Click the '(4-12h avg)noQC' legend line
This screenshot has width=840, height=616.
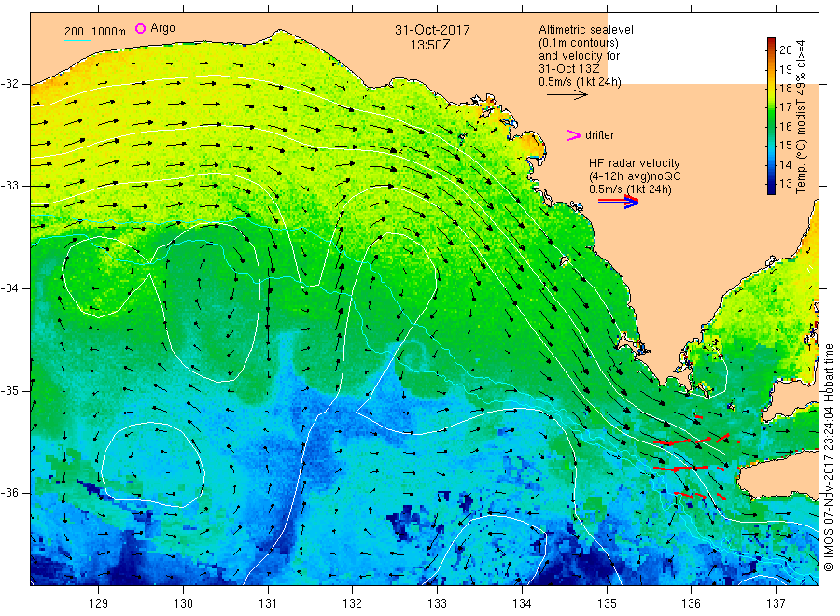635,176
